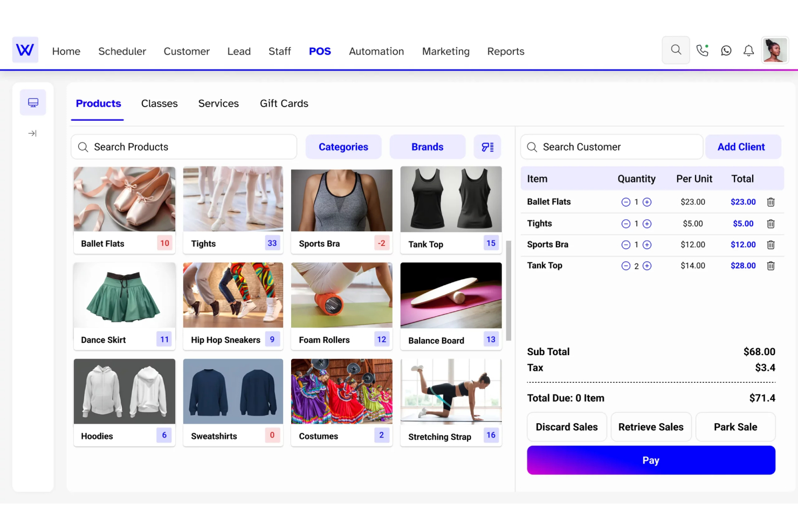Open the notifications bell
Viewport: 798px width, 532px height.
pyautogui.click(x=749, y=51)
